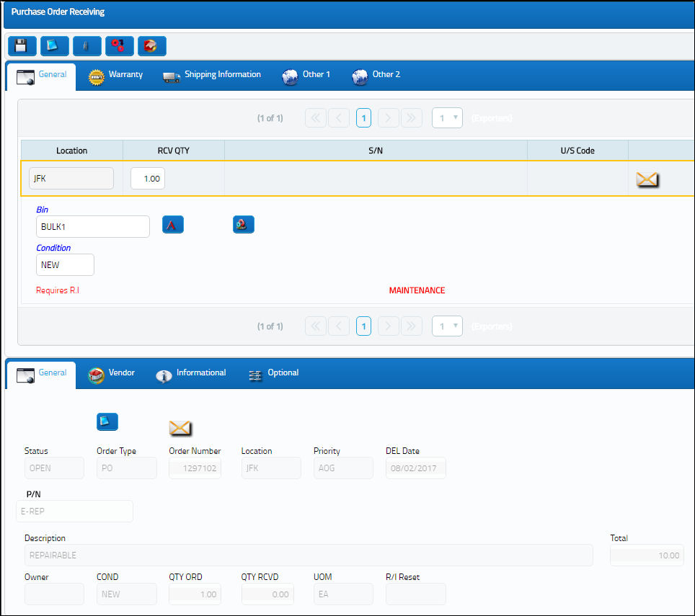Click the Bin field label
This screenshot has height=616, width=695.
[42, 210]
